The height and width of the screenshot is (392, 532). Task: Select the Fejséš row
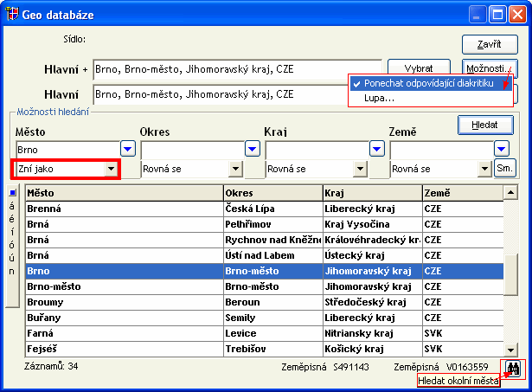265,350
